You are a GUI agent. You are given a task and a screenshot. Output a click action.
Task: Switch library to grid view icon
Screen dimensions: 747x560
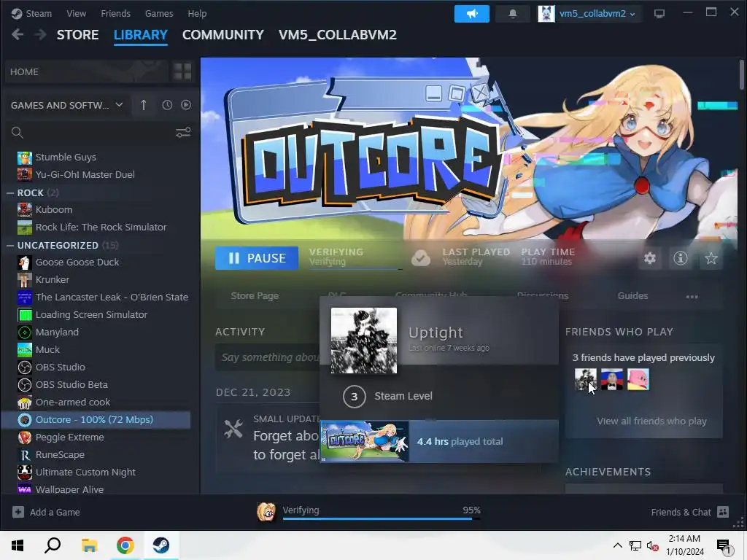(x=182, y=72)
